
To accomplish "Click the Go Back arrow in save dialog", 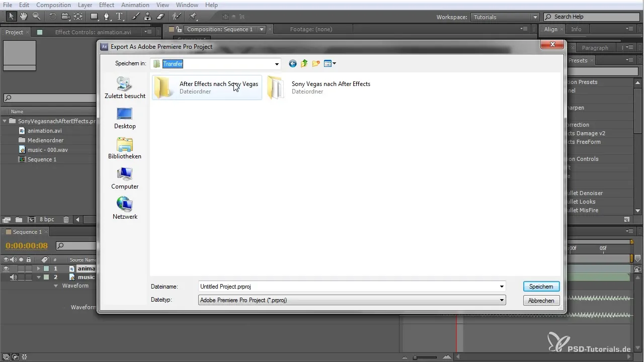I will pyautogui.click(x=293, y=64).
